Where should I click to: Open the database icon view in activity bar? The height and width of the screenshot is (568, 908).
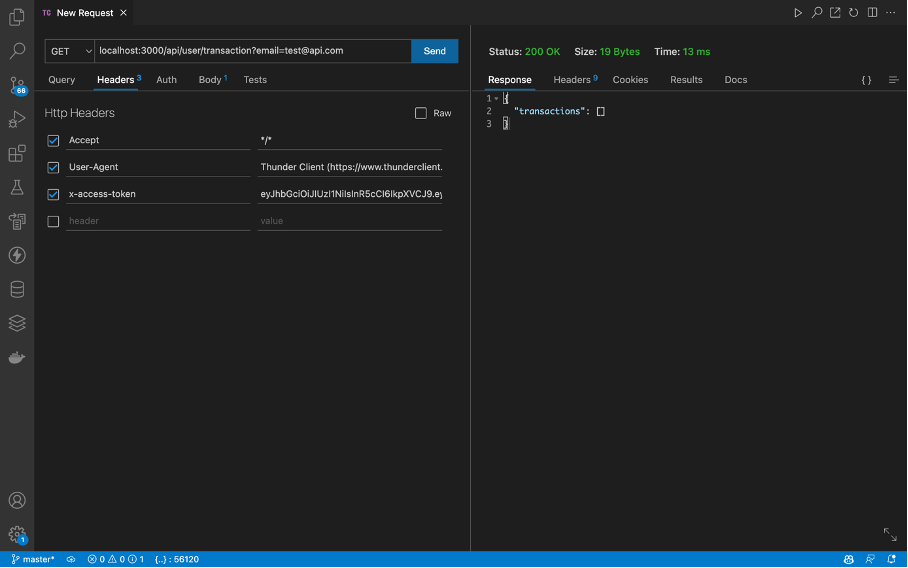pos(17,290)
